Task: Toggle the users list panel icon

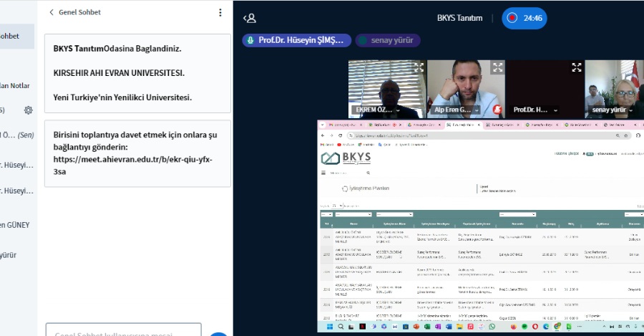Action: [249, 18]
